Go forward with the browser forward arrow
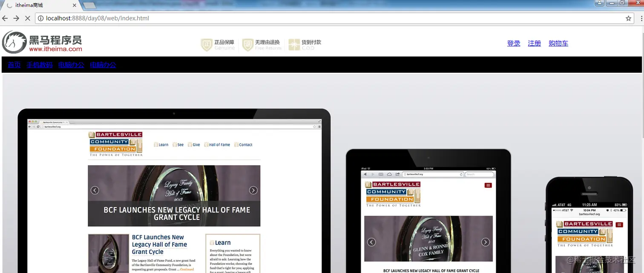This screenshot has width=644, height=273. click(16, 18)
